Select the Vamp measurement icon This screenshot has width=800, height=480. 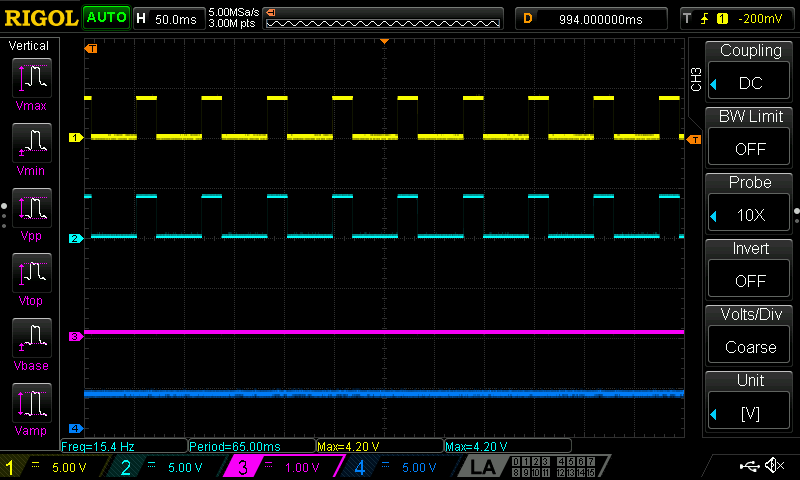(32, 402)
